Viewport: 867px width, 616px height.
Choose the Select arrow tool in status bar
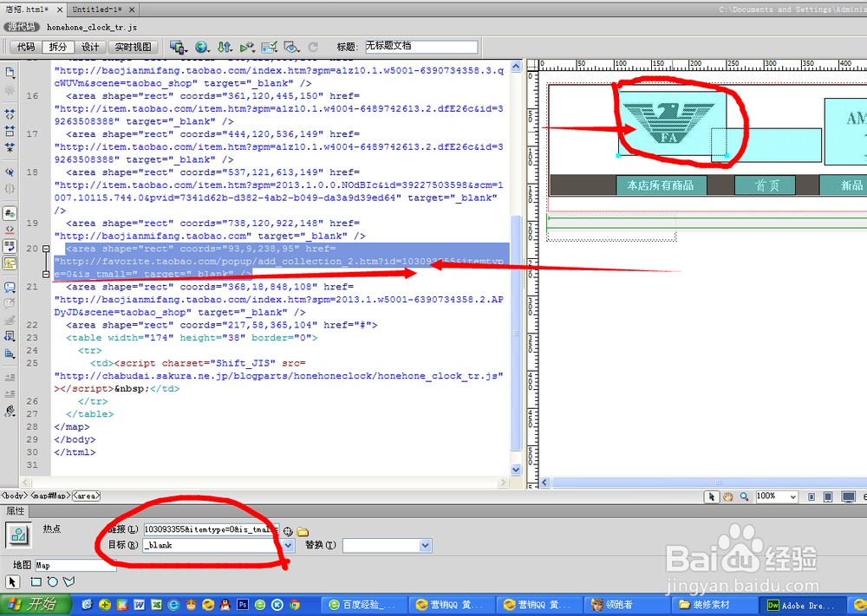coord(711,496)
